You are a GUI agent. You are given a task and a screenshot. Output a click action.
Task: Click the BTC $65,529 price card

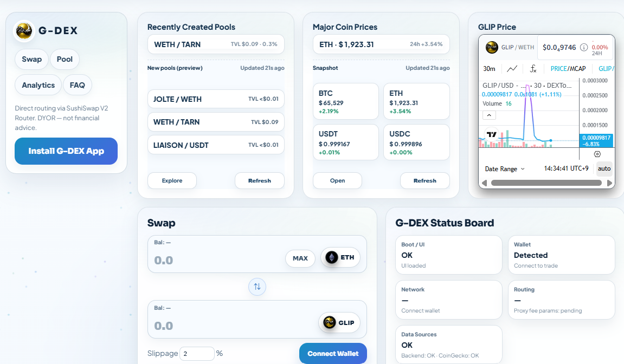[346, 101]
